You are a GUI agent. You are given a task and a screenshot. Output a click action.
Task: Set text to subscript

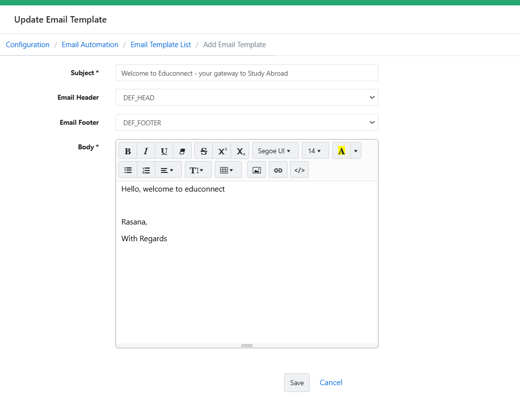tap(240, 151)
